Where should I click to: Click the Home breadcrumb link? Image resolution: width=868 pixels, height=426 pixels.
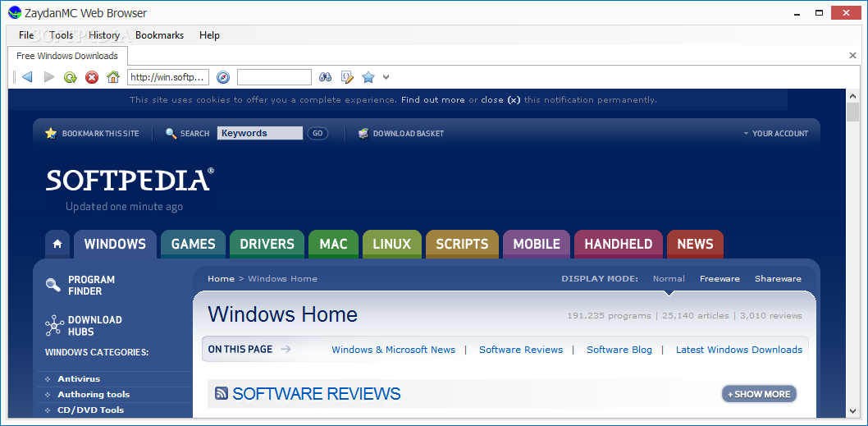(221, 278)
